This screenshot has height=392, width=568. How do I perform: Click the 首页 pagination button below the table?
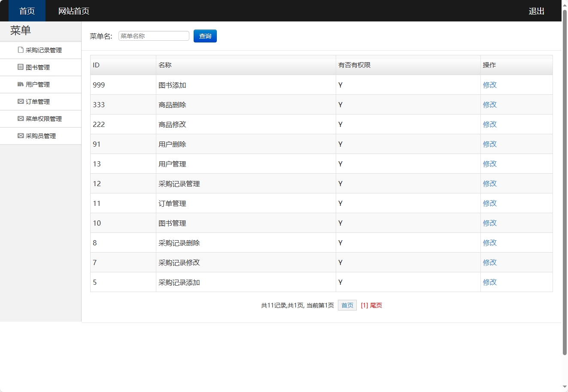347,305
